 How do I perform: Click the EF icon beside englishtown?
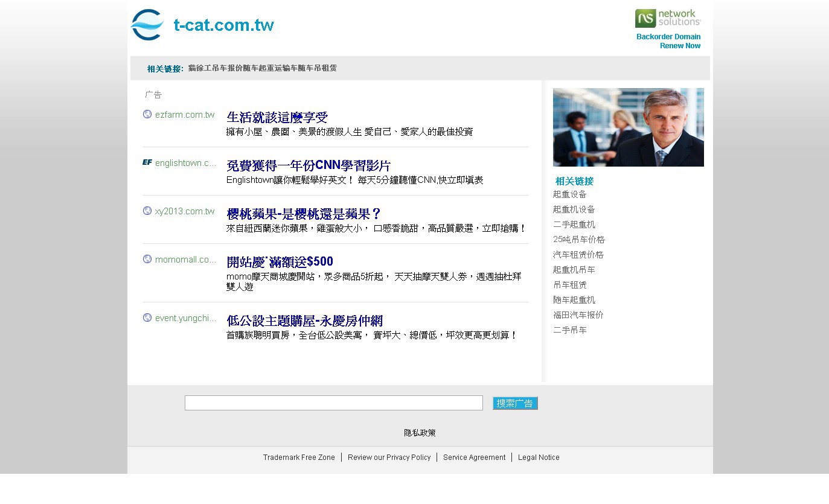coord(147,162)
